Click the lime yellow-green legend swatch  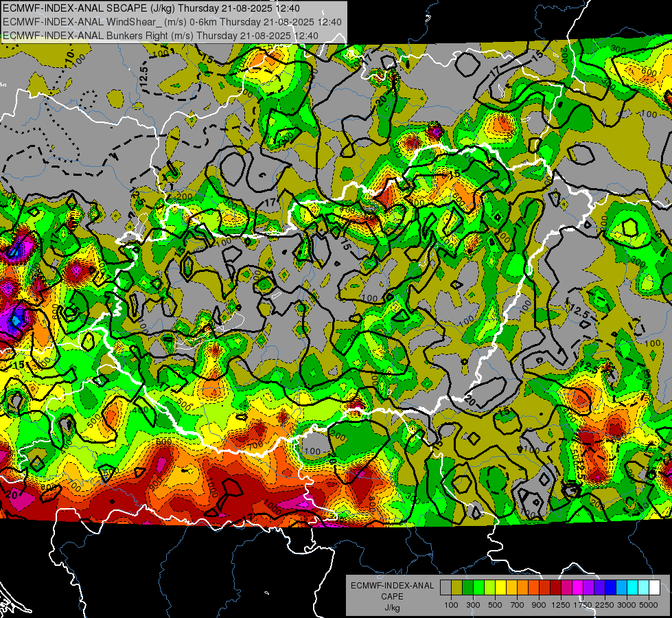pyautogui.click(x=489, y=588)
